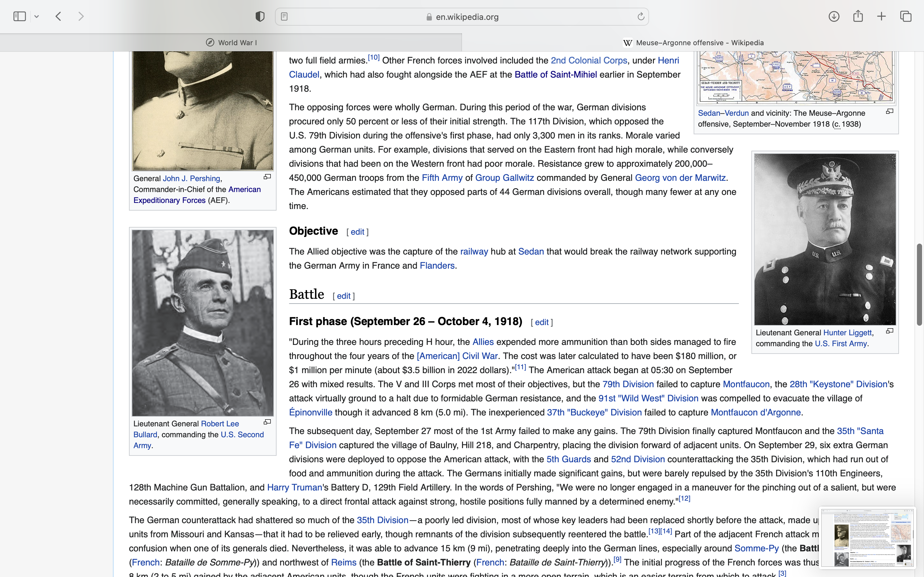Open the privacy report shield icon
This screenshot has width=924, height=577.
click(260, 16)
